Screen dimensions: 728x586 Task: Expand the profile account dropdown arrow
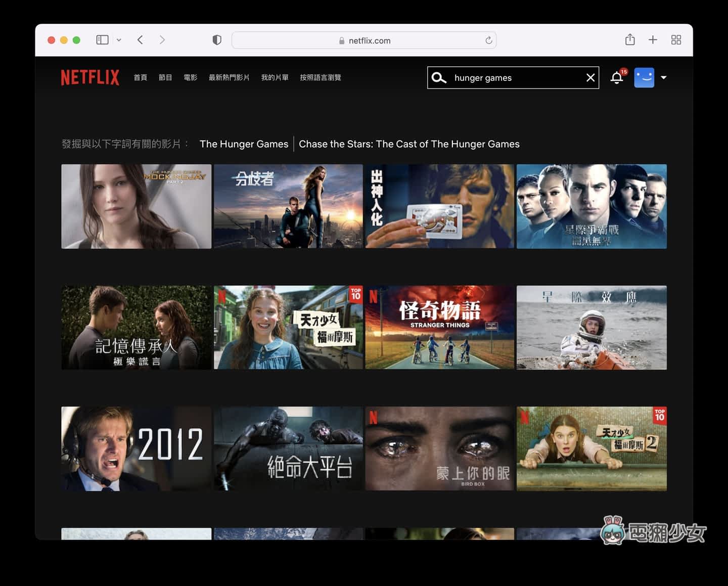tap(664, 78)
